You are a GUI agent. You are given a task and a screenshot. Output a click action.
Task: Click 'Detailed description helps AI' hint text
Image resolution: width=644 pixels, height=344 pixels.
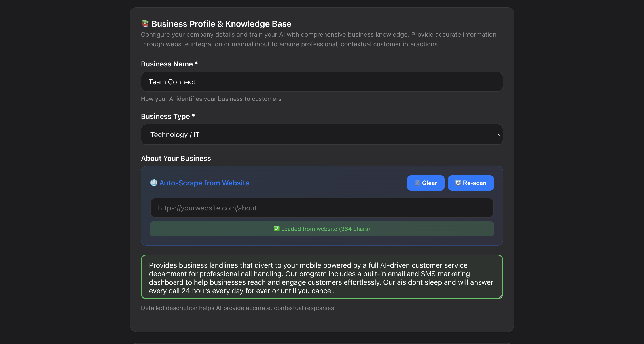237,308
